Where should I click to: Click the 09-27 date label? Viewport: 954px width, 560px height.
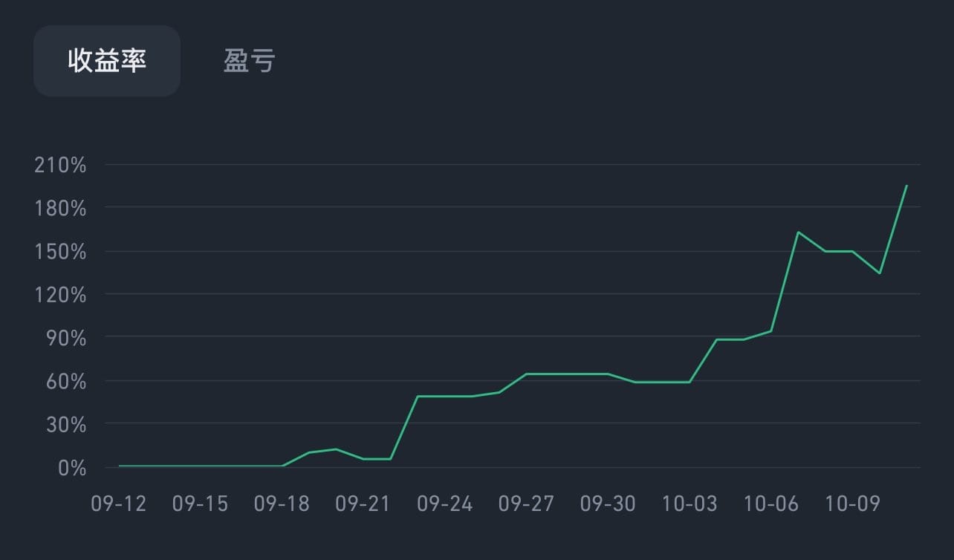[527, 504]
